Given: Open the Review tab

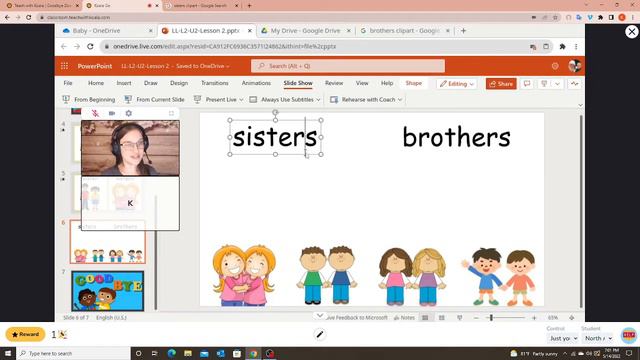Looking at the screenshot, I should [334, 83].
